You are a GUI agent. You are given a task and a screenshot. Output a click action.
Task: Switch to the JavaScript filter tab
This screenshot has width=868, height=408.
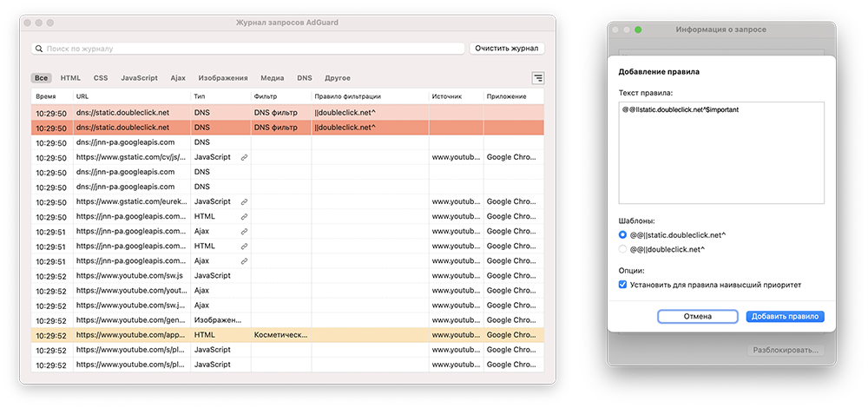click(140, 78)
